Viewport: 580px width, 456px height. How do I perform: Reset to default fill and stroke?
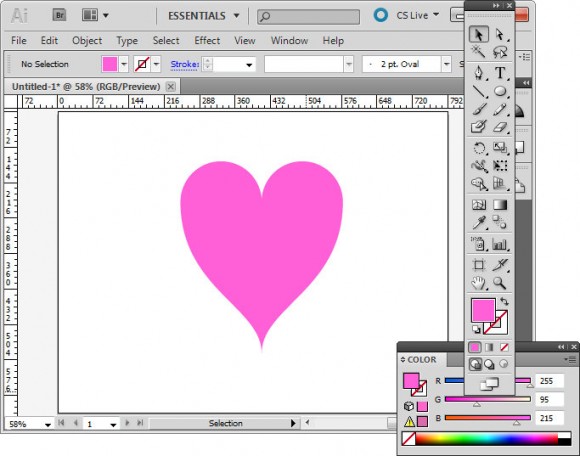(x=476, y=329)
